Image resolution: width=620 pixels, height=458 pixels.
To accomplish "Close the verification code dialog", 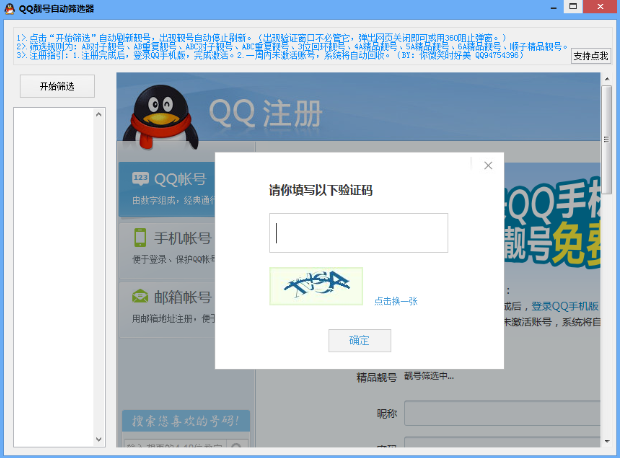I will [488, 165].
